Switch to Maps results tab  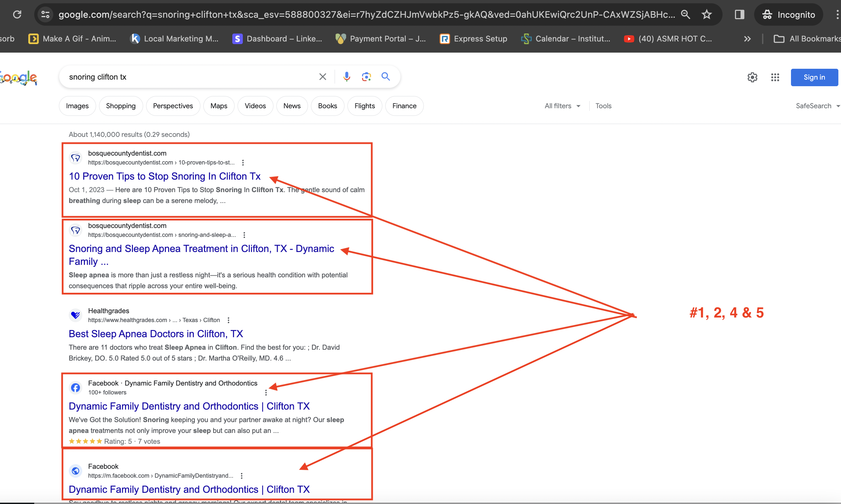pos(219,106)
